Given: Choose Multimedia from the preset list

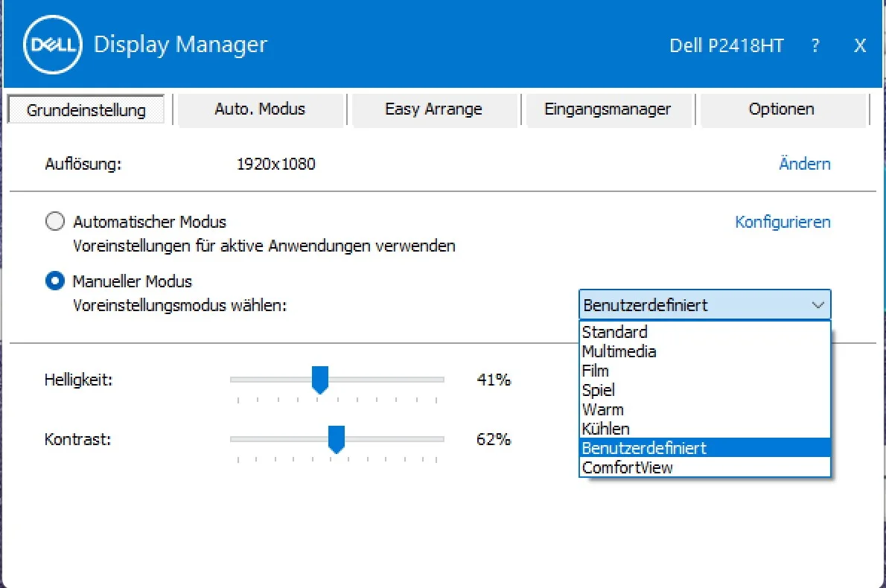Looking at the screenshot, I should (704, 351).
